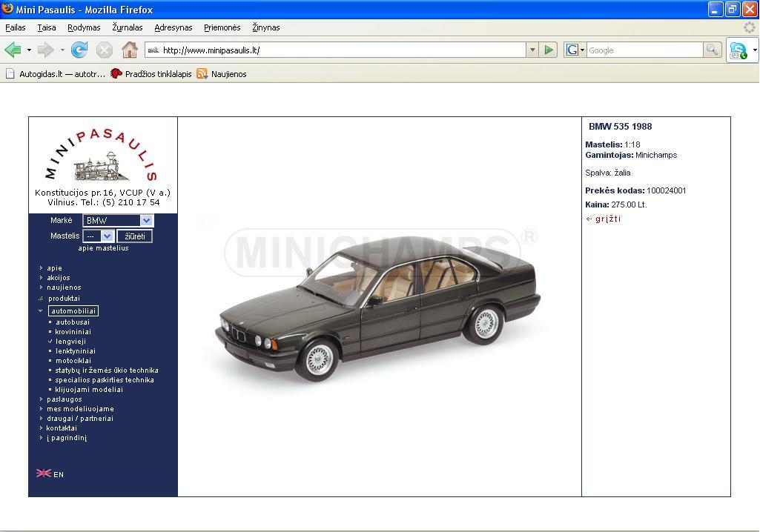Open the mes modeliuojame link

pos(81,409)
